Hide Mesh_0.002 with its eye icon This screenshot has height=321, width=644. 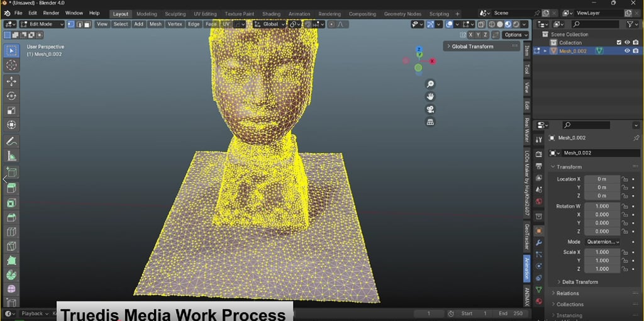627,51
